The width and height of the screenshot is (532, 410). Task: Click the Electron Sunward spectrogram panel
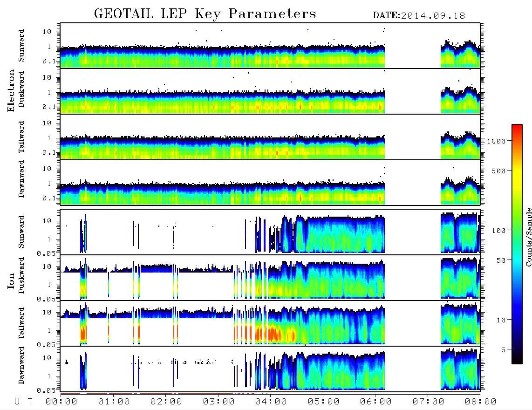click(270, 46)
